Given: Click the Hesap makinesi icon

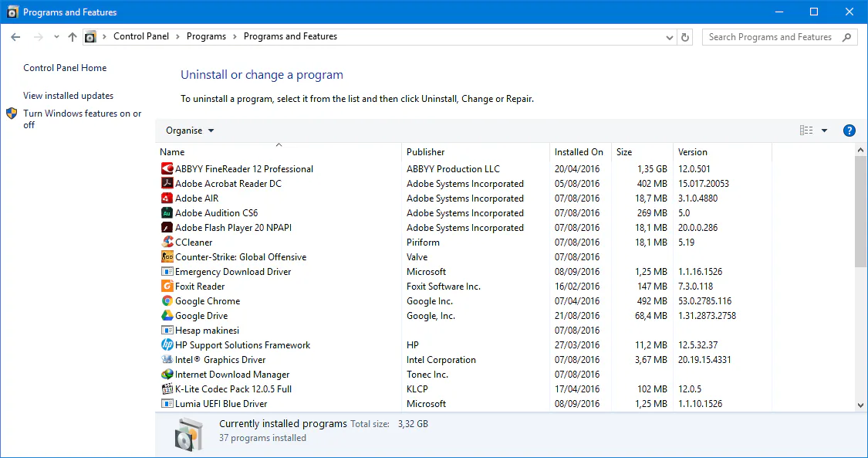Looking at the screenshot, I should tap(167, 330).
